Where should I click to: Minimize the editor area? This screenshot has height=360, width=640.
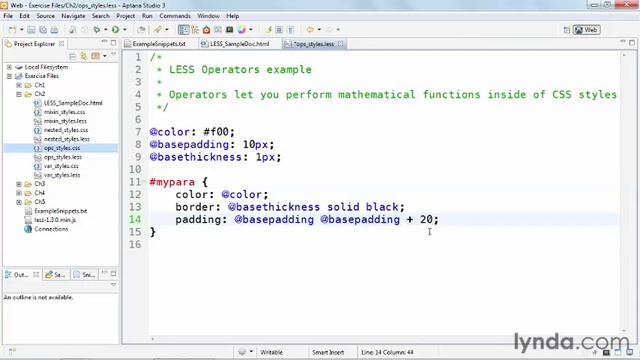[623, 42]
